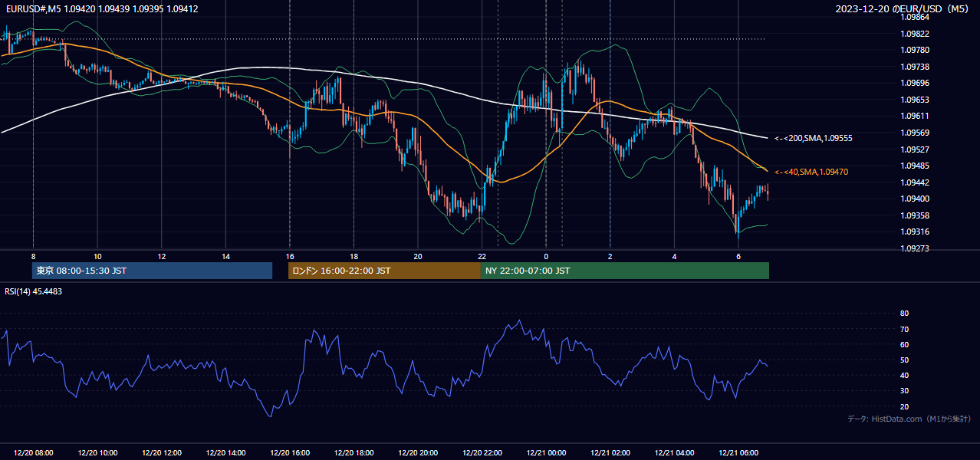The width and height of the screenshot is (980, 460).
Task: Click RSI scale value 80
Action: (905, 314)
